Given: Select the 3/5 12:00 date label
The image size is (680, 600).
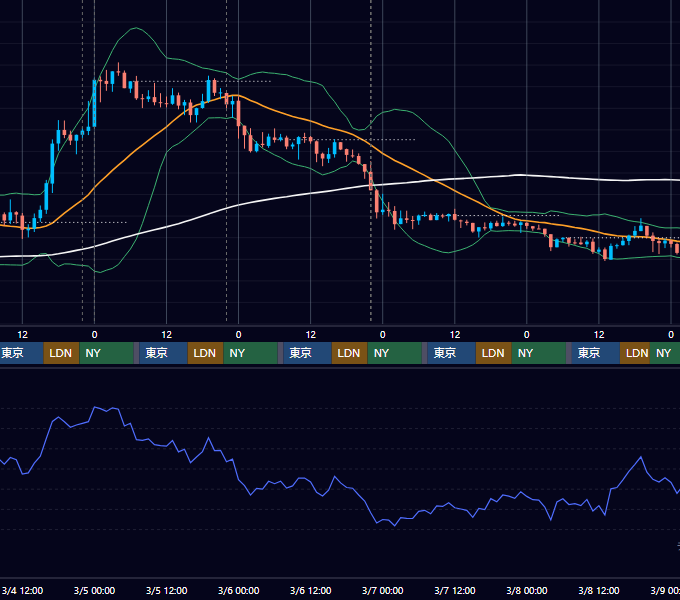Looking at the screenshot, I should point(167,591).
